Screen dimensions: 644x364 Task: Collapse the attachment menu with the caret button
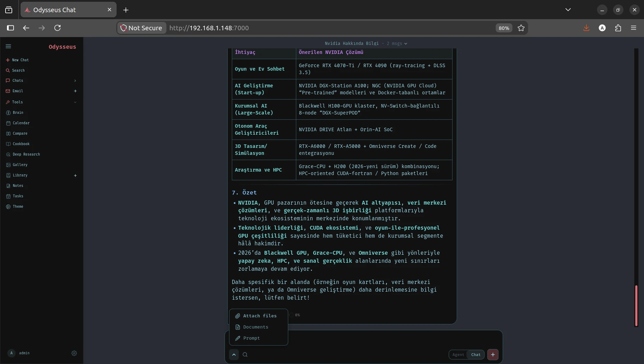pyautogui.click(x=234, y=355)
